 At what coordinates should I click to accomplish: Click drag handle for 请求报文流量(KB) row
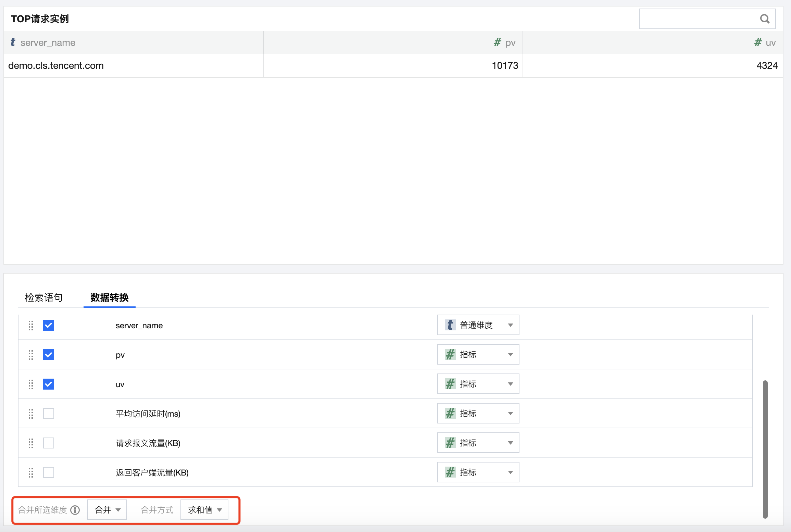(x=31, y=443)
